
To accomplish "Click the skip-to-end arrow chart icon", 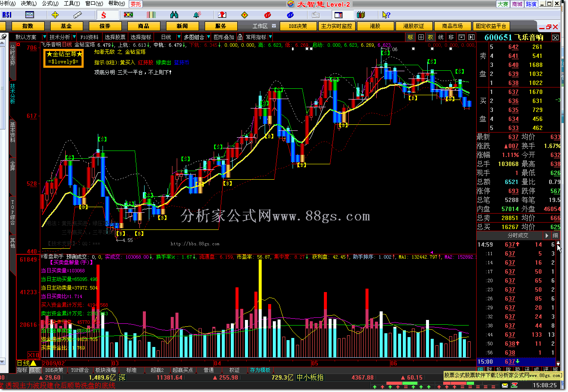I will point(471,37).
